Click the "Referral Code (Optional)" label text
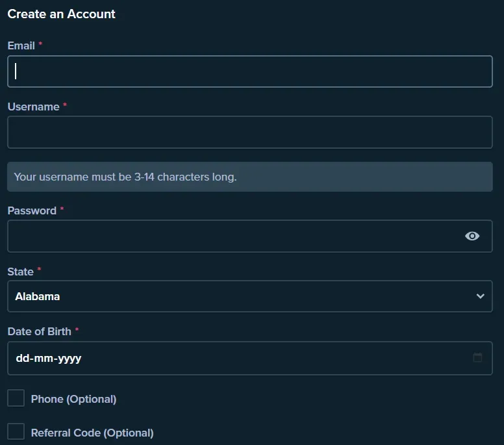The image size is (504, 445). click(92, 433)
